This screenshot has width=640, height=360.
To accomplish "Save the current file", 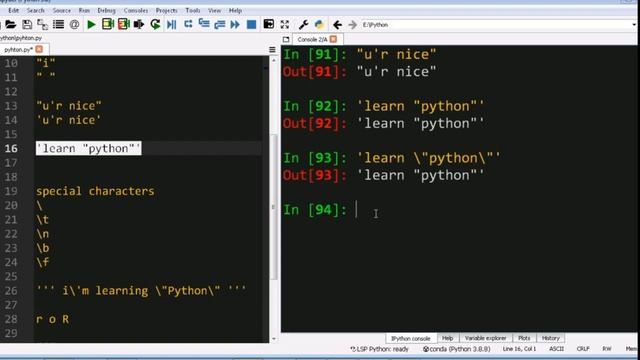I will [x=27, y=25].
